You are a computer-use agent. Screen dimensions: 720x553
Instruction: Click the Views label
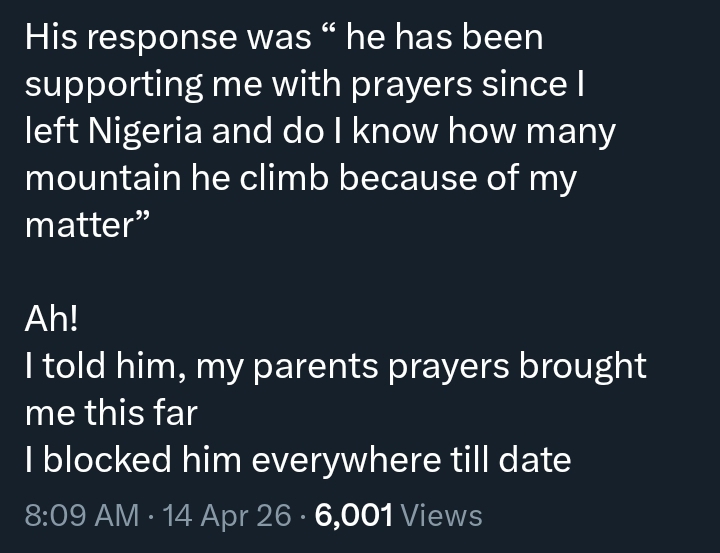pos(441,515)
